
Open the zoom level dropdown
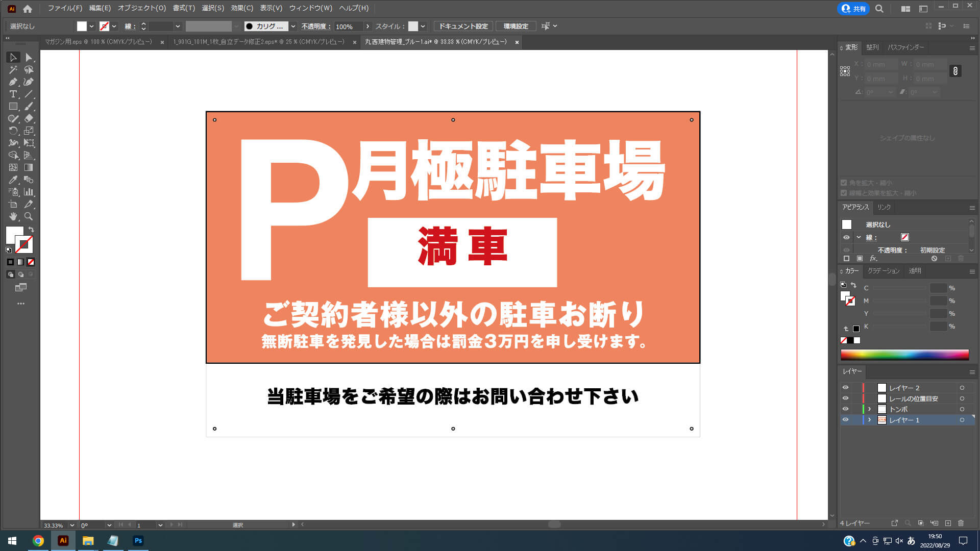pos(72,525)
